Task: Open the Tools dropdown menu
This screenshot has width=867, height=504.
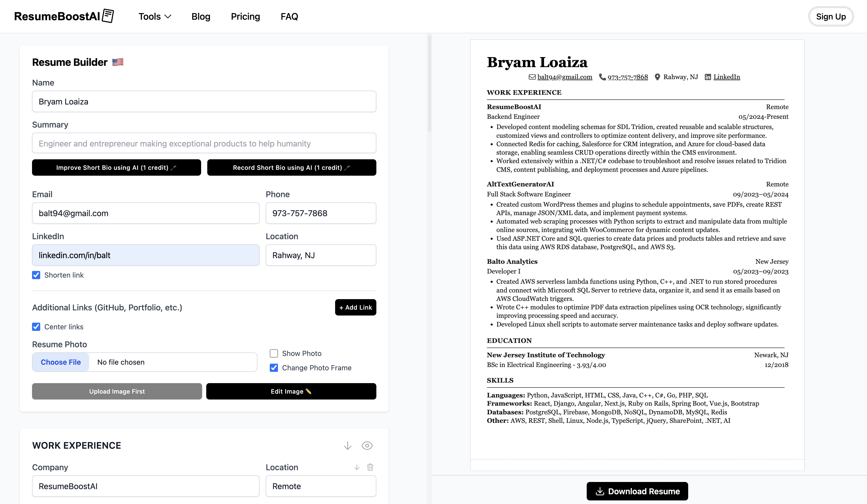Action: tap(154, 16)
